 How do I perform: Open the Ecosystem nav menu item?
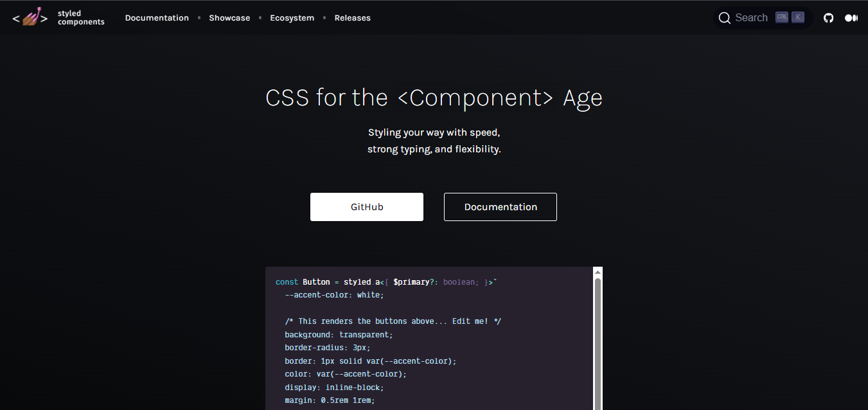(292, 18)
